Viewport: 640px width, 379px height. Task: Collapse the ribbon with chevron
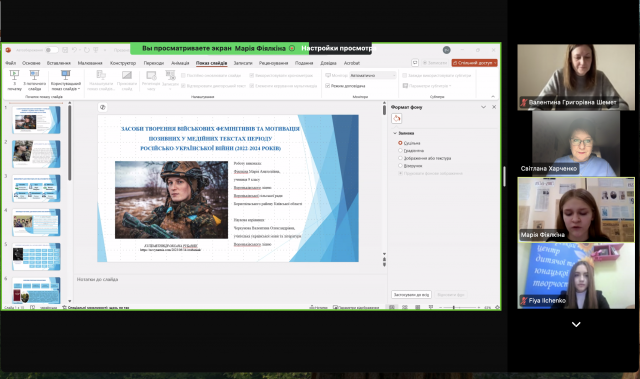point(493,96)
